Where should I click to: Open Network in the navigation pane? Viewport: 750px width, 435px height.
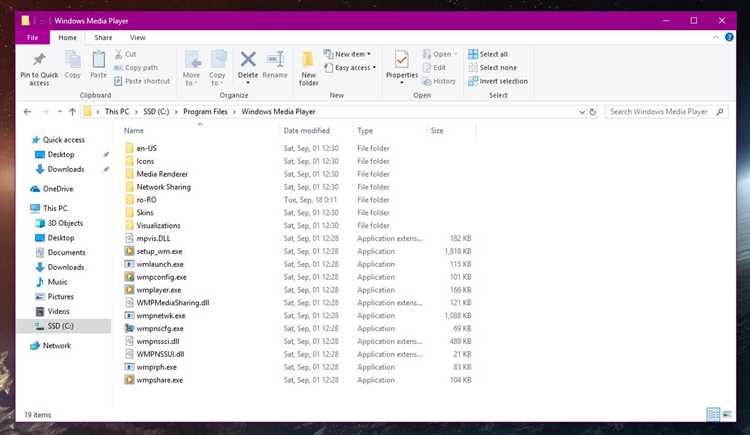[57, 346]
